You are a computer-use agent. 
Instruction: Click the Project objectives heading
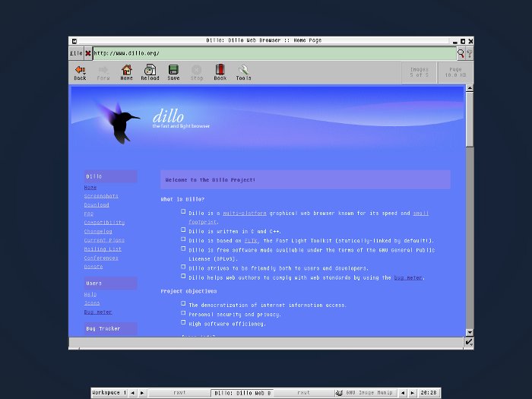(x=188, y=291)
